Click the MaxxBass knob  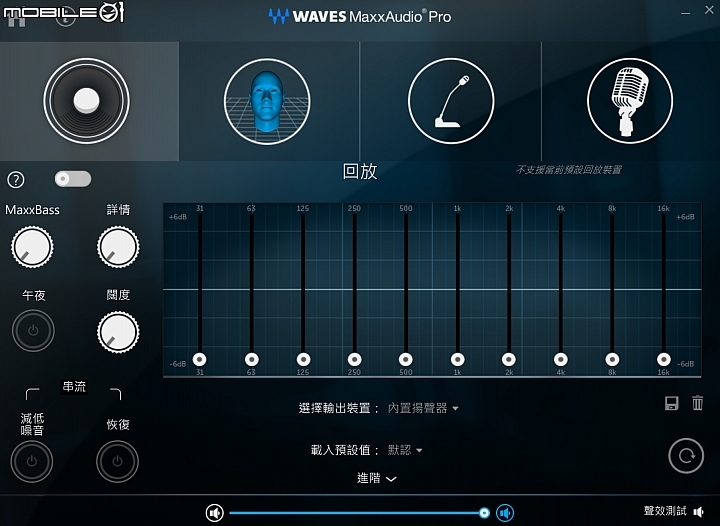click(x=32, y=247)
